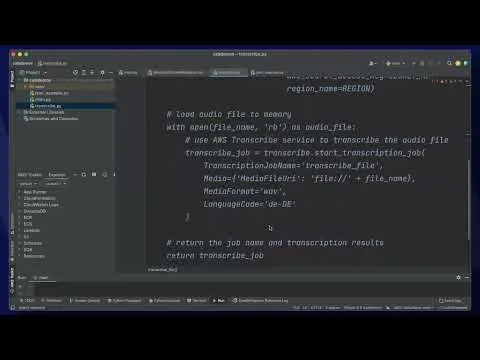Toggle the Project side stripe button
480x360 pixels.
coord(12,79)
